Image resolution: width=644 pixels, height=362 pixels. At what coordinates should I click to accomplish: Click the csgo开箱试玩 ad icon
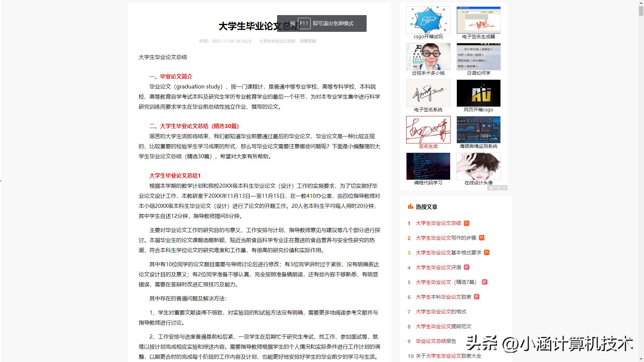tap(428, 20)
